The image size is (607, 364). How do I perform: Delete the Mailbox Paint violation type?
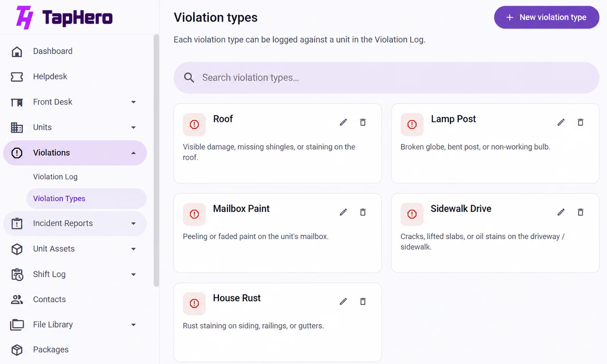pyautogui.click(x=363, y=212)
